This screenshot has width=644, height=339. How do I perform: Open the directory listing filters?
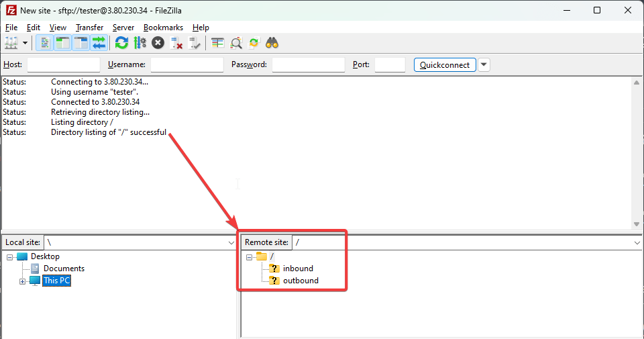(217, 43)
